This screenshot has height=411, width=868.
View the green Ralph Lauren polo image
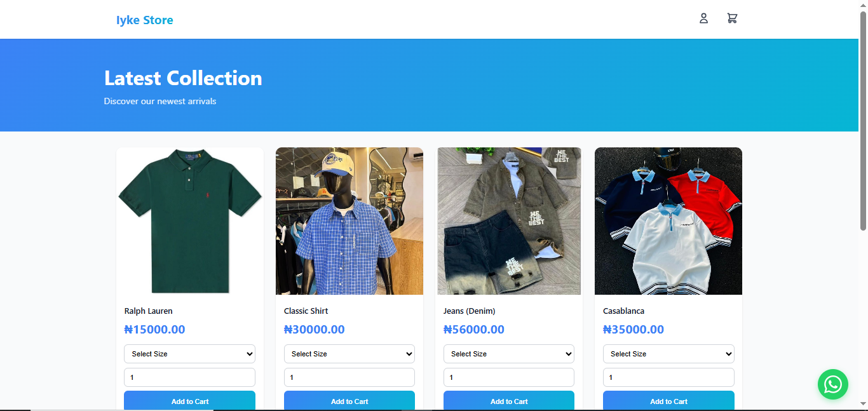pos(189,221)
